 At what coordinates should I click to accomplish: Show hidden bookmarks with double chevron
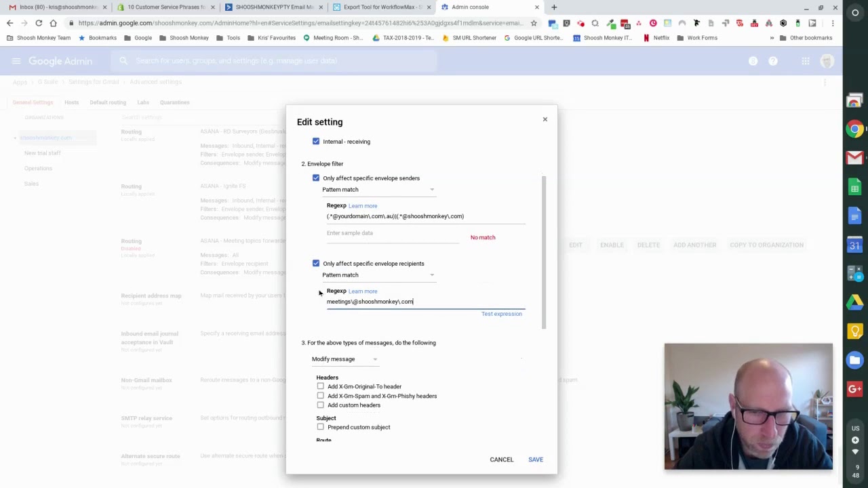(772, 38)
